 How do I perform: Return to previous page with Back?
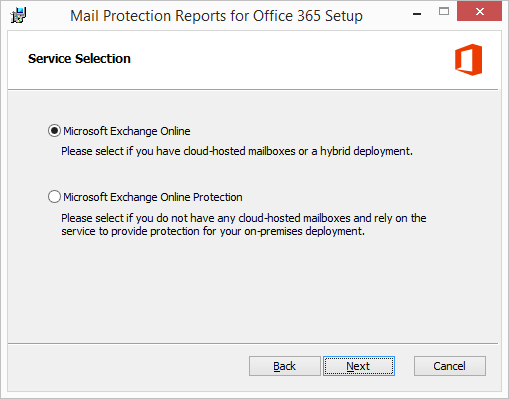(285, 366)
